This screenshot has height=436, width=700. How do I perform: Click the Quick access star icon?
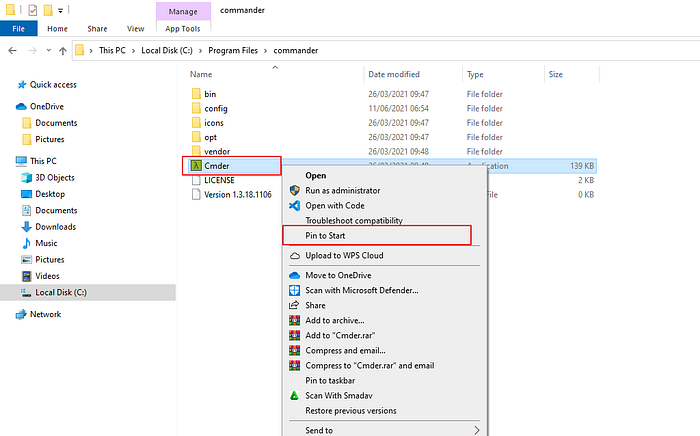(21, 85)
